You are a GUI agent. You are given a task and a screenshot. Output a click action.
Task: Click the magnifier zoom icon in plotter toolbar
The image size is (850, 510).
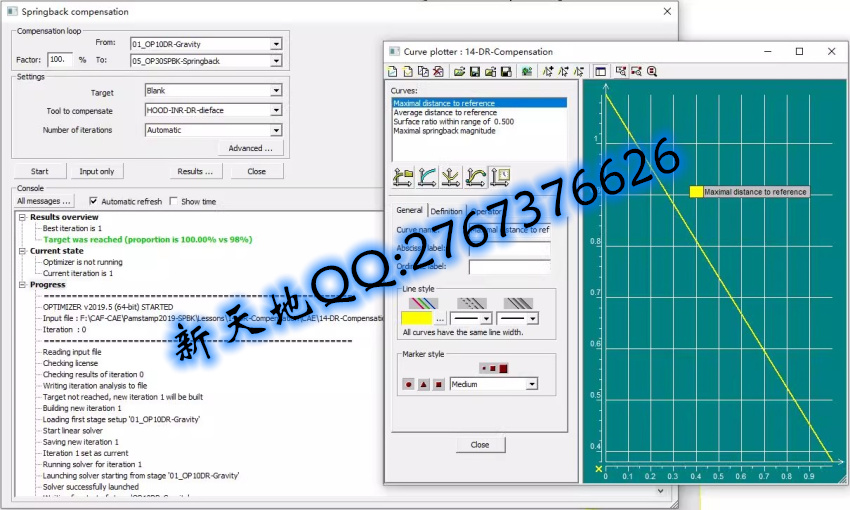(x=652, y=72)
